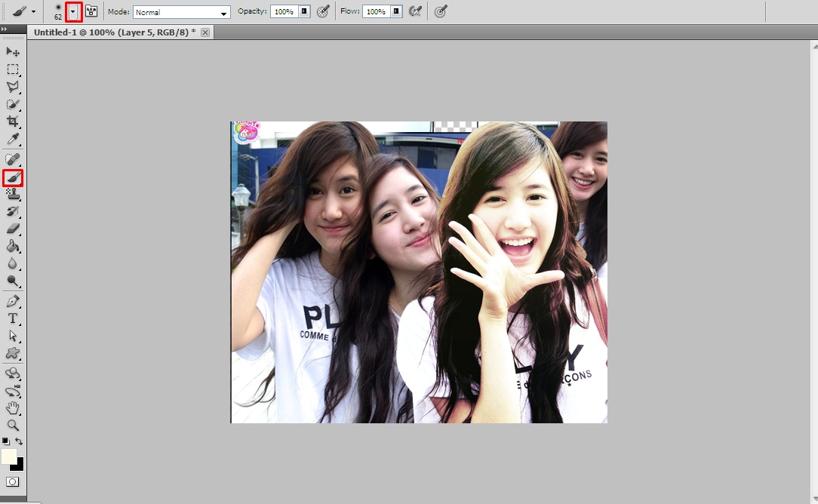
Task: Click the vertical scrollbar up arrow
Action: click(x=815, y=47)
